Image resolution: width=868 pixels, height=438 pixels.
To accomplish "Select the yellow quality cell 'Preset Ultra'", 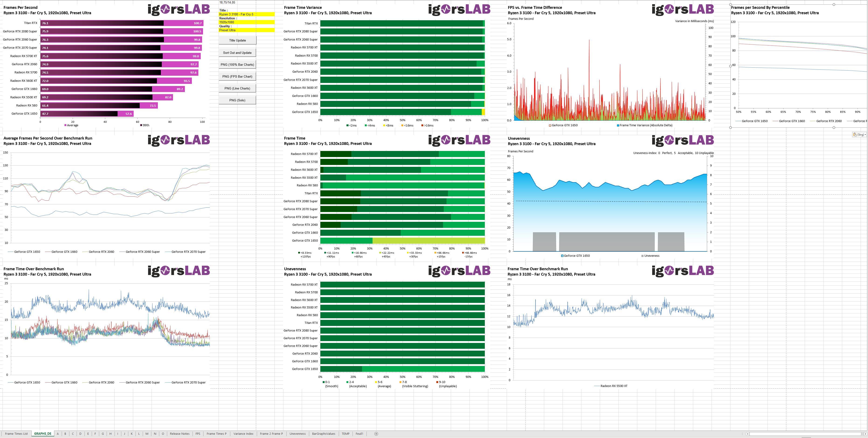I will [x=247, y=30].
